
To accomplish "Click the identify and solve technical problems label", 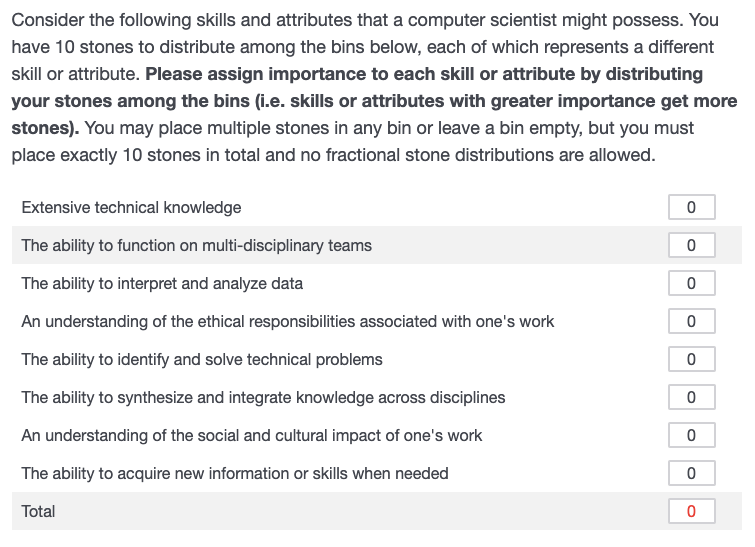I will (202, 360).
